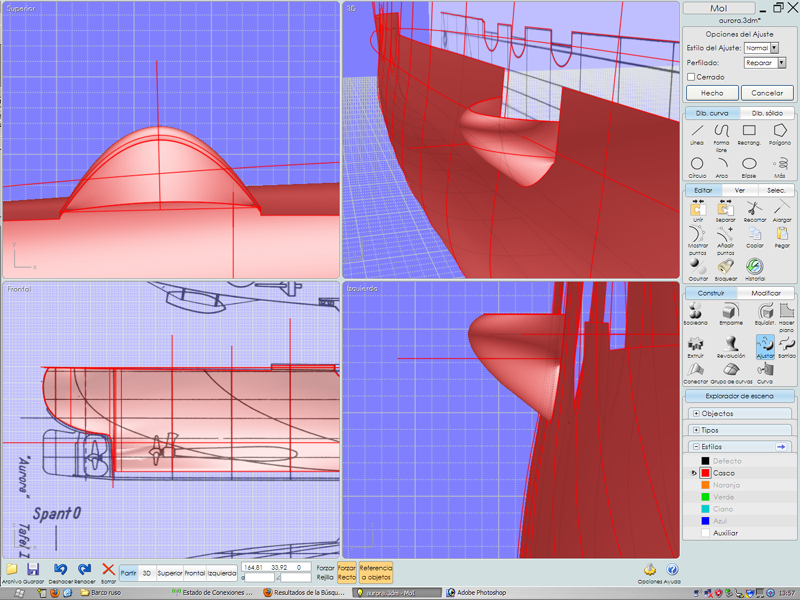
Task: Select the Curva tool in Construir
Action: point(765,373)
